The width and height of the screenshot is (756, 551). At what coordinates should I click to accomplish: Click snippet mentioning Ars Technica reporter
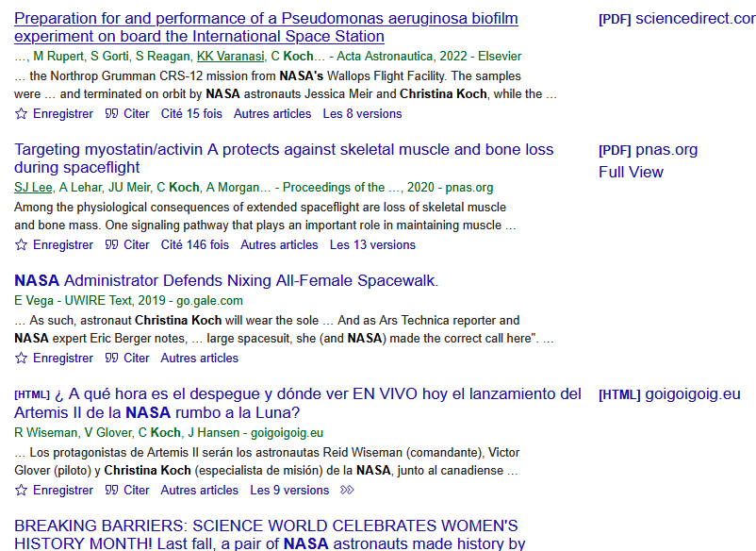coord(284,329)
